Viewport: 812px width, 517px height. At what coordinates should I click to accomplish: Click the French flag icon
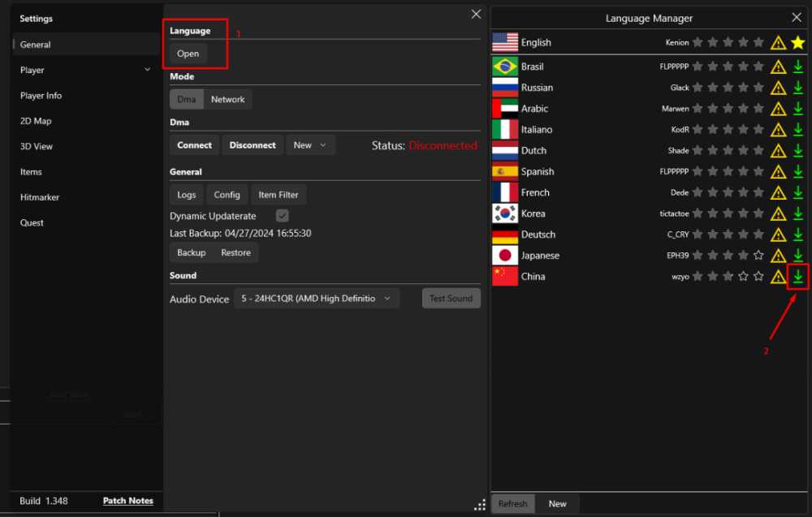(x=505, y=192)
